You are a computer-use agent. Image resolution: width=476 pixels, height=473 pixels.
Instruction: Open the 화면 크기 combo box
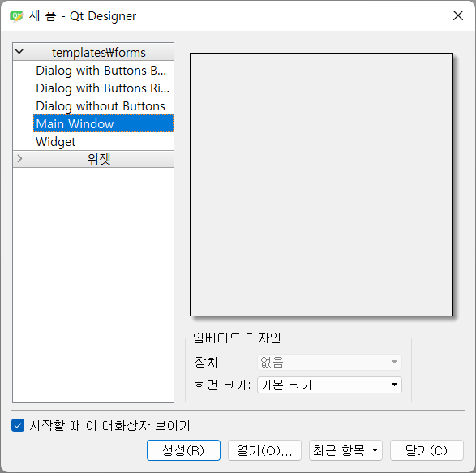click(329, 385)
